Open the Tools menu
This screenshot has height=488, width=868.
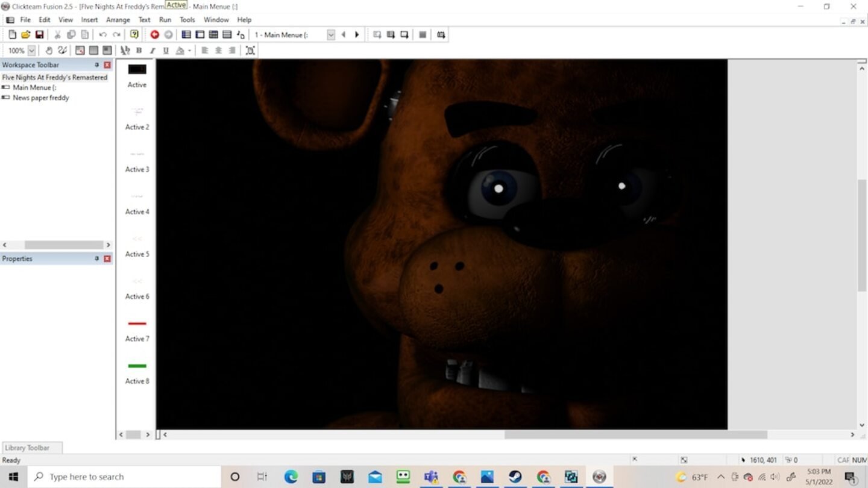(187, 20)
